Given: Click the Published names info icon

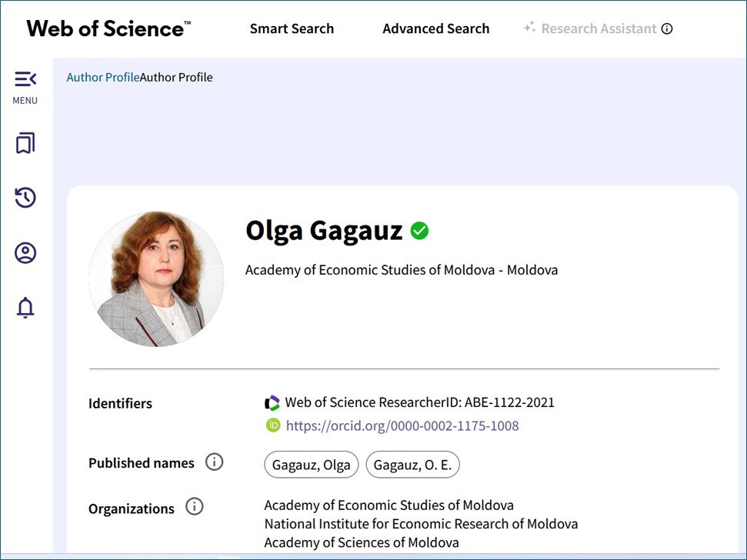Looking at the screenshot, I should click(x=214, y=462).
